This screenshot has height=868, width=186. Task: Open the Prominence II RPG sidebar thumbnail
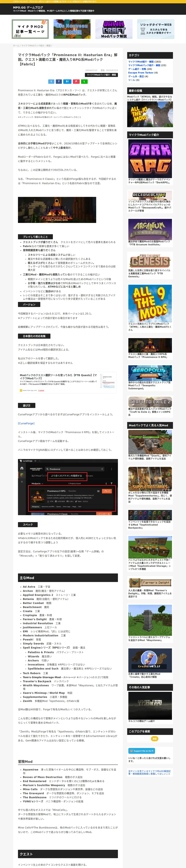(150, 345)
